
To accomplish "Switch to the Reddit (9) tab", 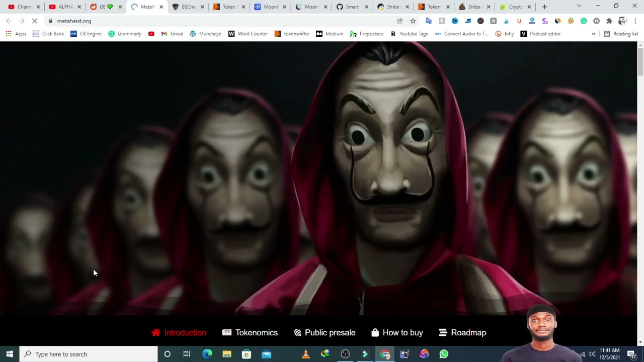I will (106, 7).
